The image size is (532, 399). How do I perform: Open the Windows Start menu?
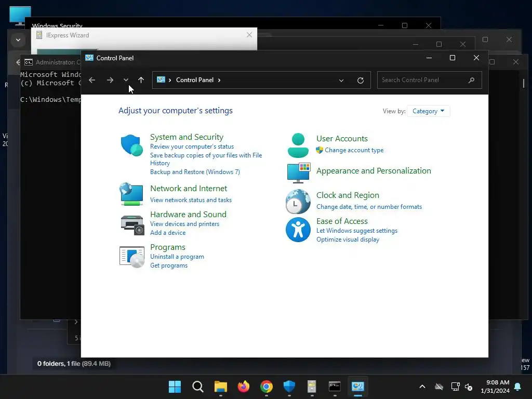(x=175, y=387)
